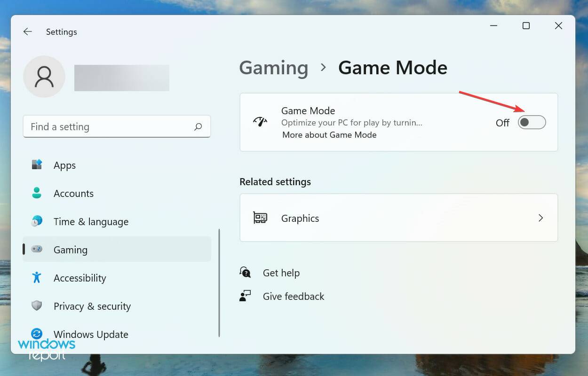Expand the Graphics related setting

click(x=398, y=218)
